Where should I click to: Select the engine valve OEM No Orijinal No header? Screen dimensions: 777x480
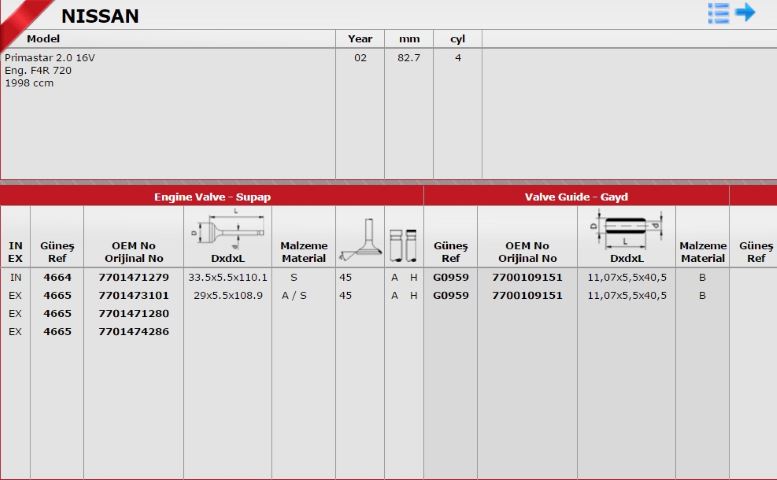point(134,252)
